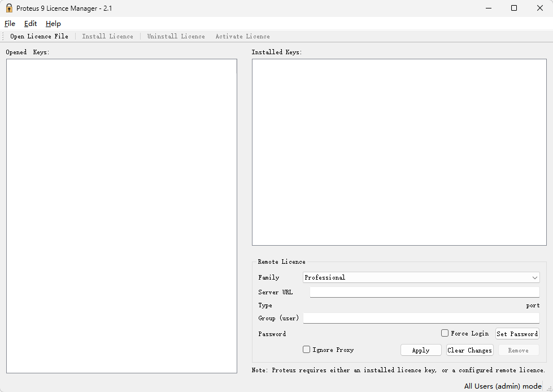Open the File menu
This screenshot has height=392, width=553.
(10, 24)
